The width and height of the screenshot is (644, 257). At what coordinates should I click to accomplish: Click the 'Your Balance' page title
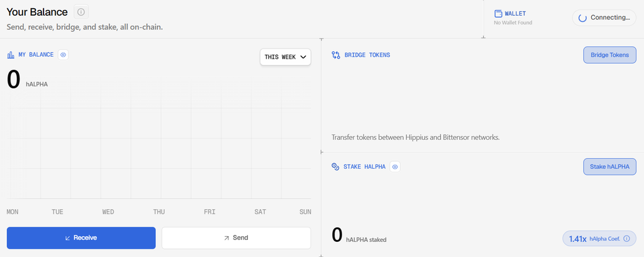pyautogui.click(x=37, y=12)
